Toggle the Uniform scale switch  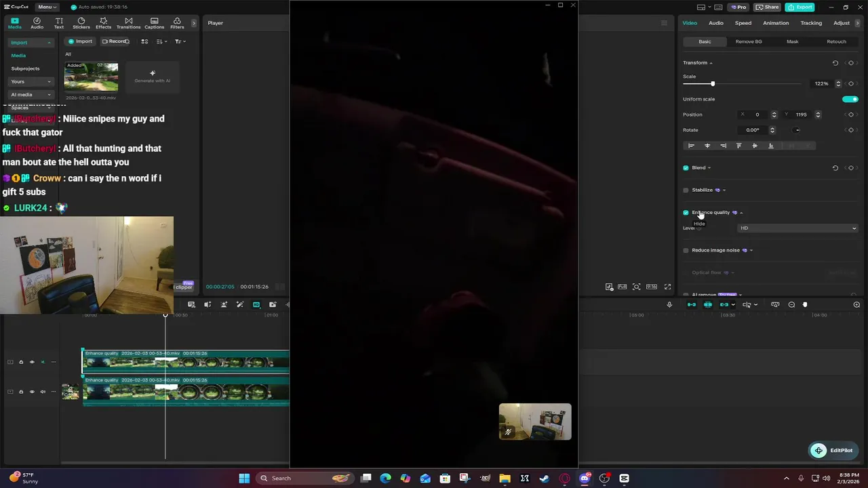point(850,99)
